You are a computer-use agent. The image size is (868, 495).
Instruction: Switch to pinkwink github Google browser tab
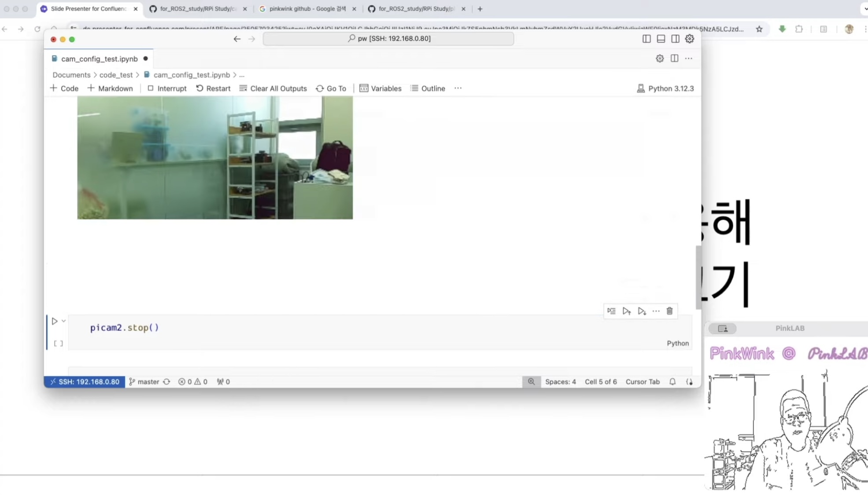pyautogui.click(x=307, y=9)
